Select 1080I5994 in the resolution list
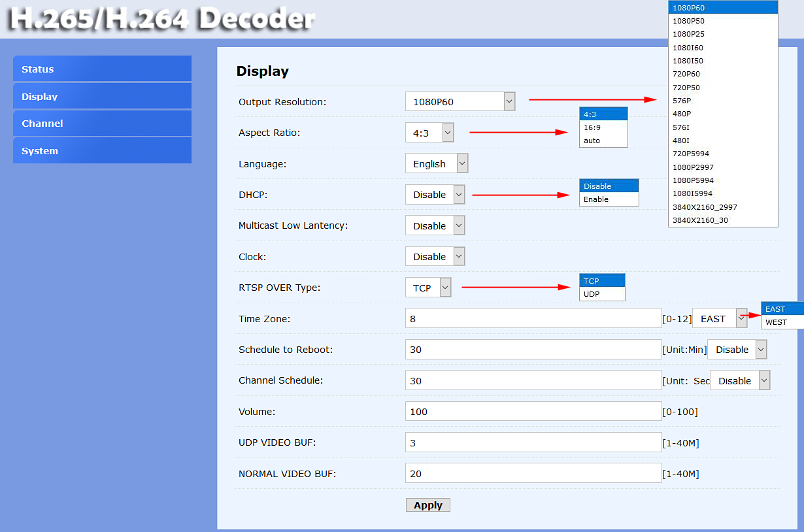Image resolution: width=804 pixels, height=532 pixels. coord(723,193)
